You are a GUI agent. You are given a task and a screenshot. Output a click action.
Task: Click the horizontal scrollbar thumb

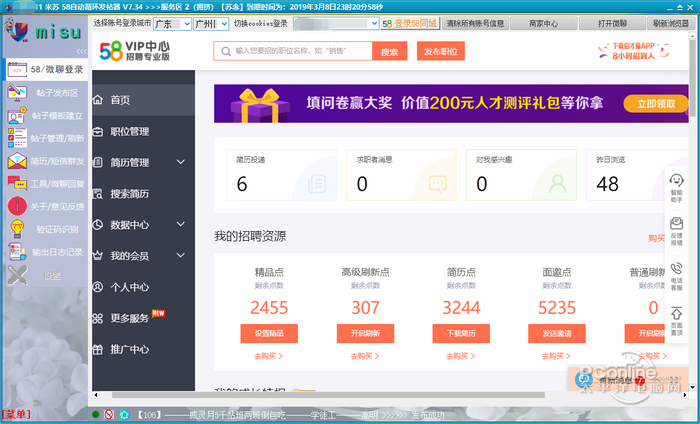point(328,395)
